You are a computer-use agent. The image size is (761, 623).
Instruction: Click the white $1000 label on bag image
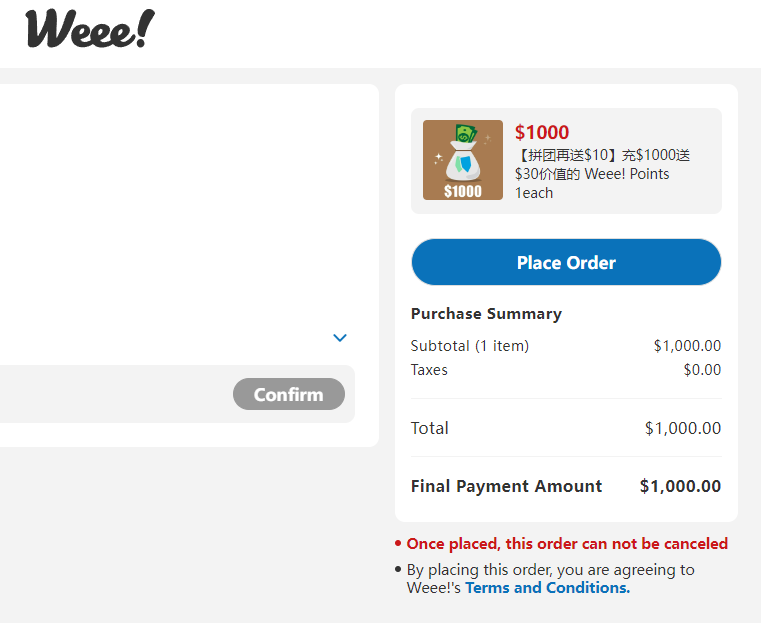pyautogui.click(x=463, y=192)
